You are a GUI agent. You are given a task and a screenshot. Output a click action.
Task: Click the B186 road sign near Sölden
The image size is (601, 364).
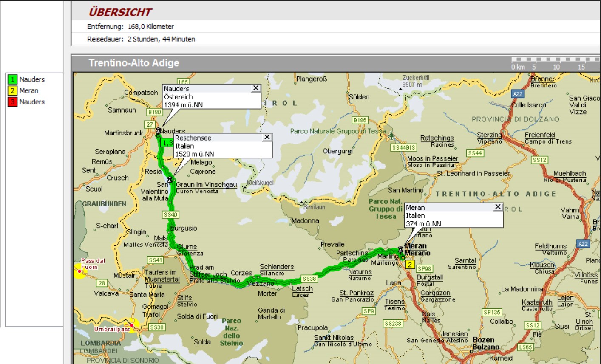coord(360,120)
